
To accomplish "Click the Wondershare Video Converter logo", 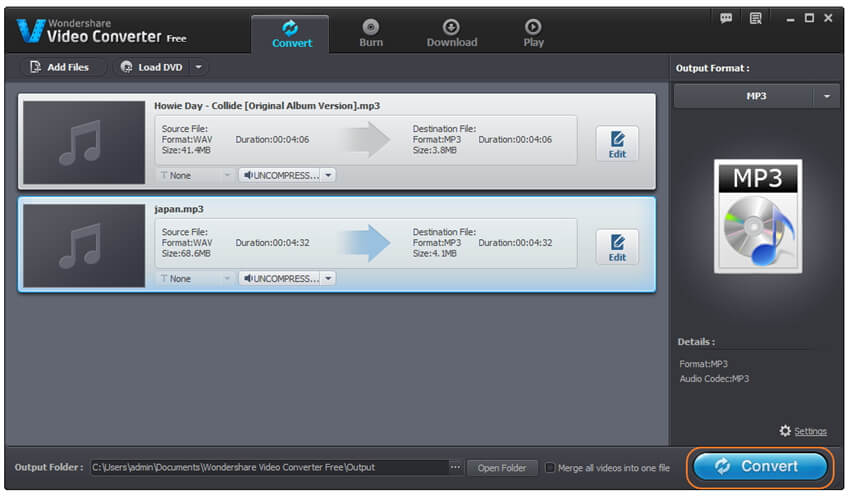I will [x=101, y=31].
